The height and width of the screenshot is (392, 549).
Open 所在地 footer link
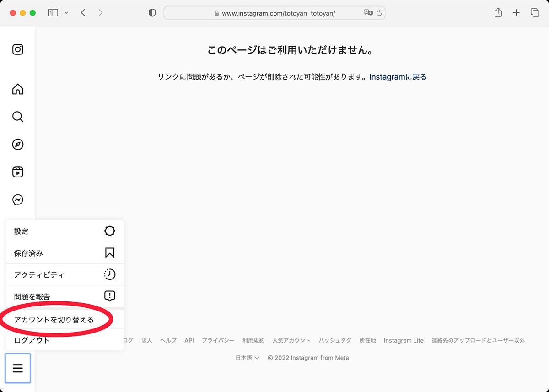[x=368, y=340]
